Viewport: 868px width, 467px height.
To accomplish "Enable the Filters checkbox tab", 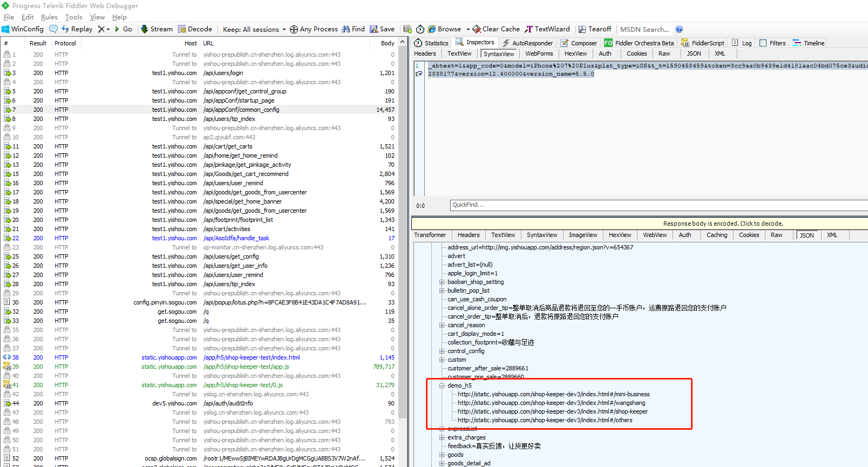I will coord(772,43).
